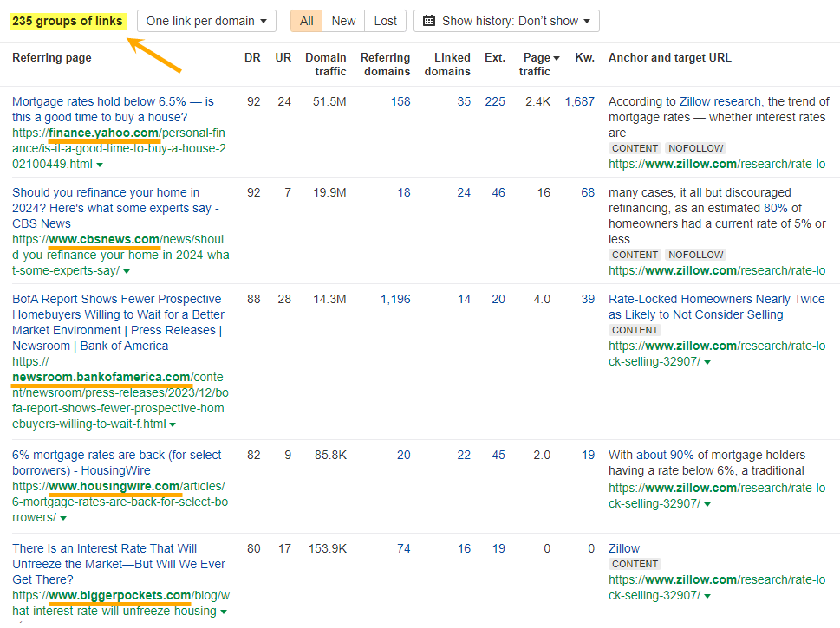Select the All links tab

(305, 21)
